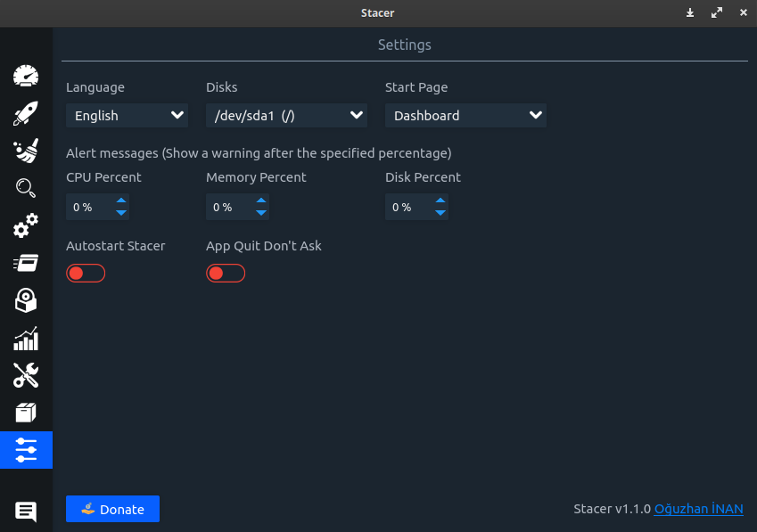The width and height of the screenshot is (757, 532).
Task: Click the Autostart Stacer label
Action: 116,246
